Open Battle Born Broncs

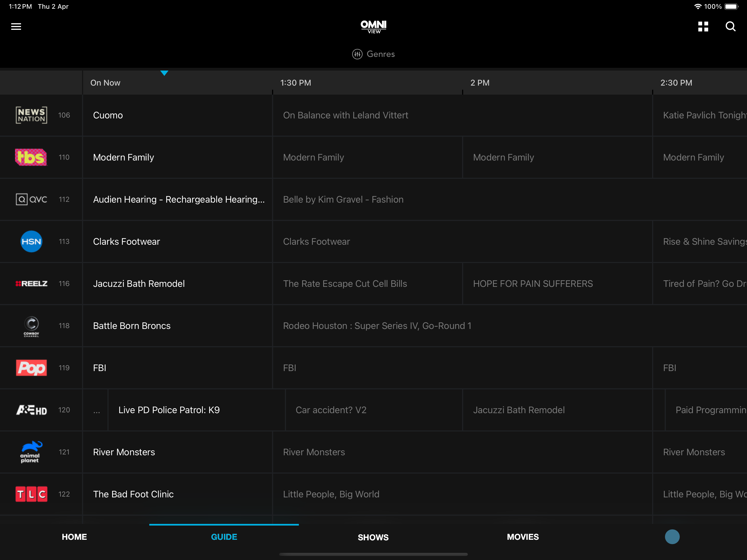pyautogui.click(x=178, y=326)
